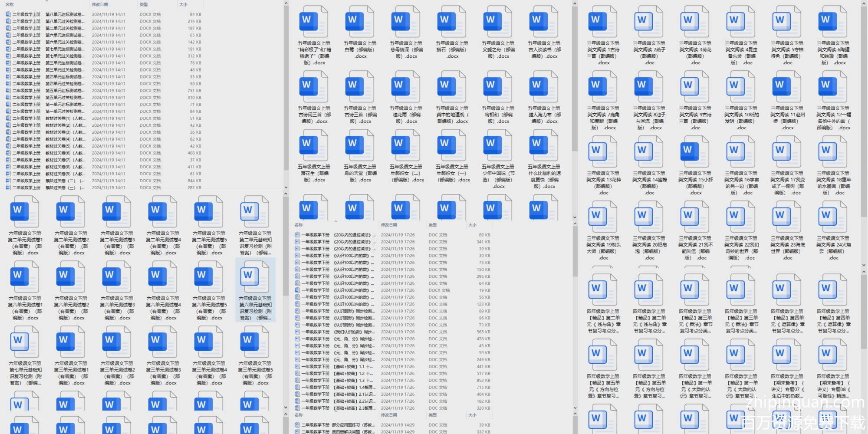Image resolution: width=868 pixels, height=434 pixels.
Task: Click scroll-down arrow of 五年级语文上册 icon pane
Action: tap(575, 217)
